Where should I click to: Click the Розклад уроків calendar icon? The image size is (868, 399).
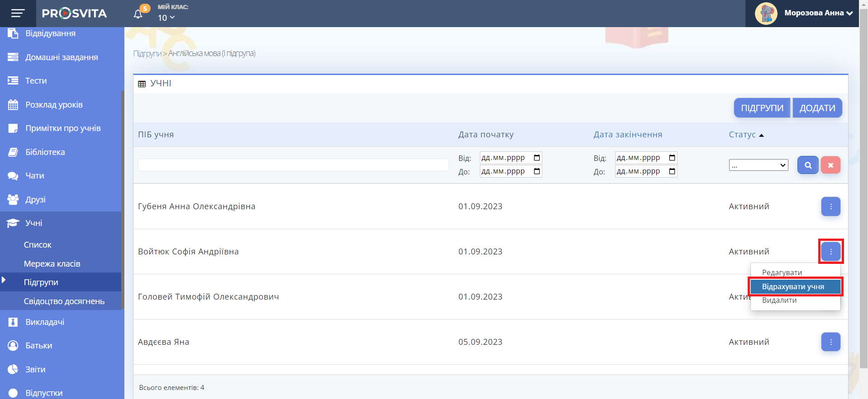pyautogui.click(x=13, y=105)
